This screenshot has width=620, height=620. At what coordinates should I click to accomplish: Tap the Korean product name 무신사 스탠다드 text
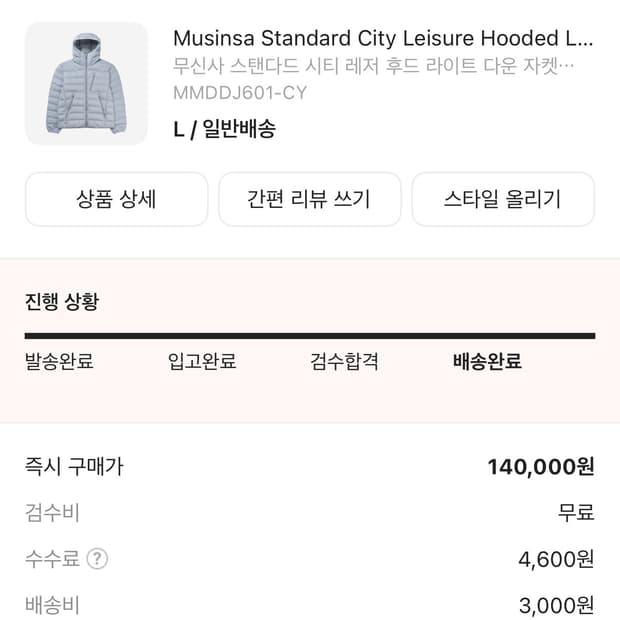click(x=373, y=68)
